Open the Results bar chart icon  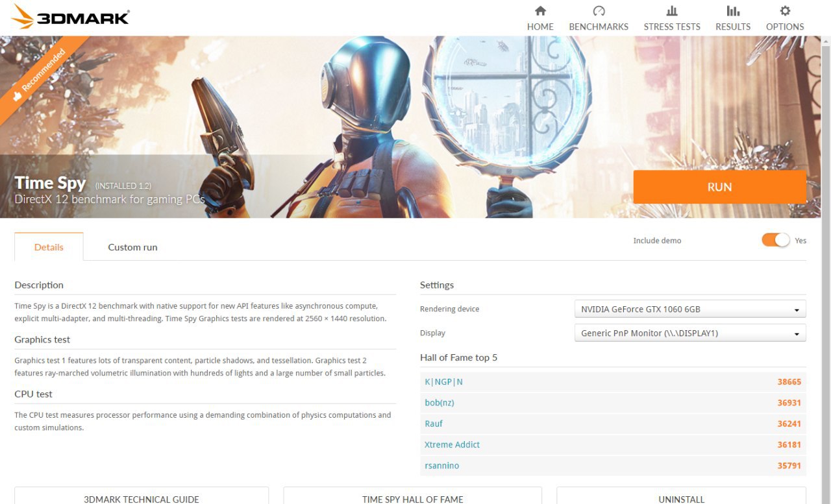pos(733,11)
